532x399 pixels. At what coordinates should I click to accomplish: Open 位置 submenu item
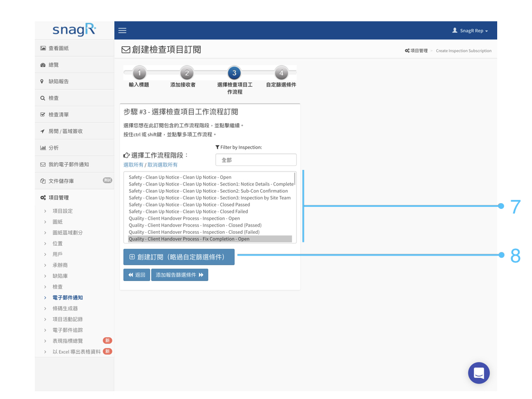tap(57, 244)
